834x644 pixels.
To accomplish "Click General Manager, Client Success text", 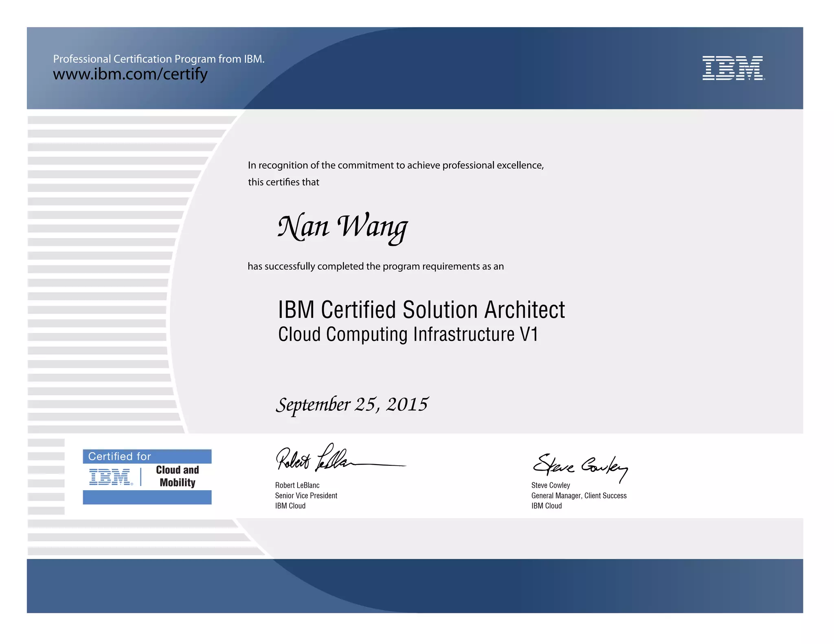I will point(579,495).
